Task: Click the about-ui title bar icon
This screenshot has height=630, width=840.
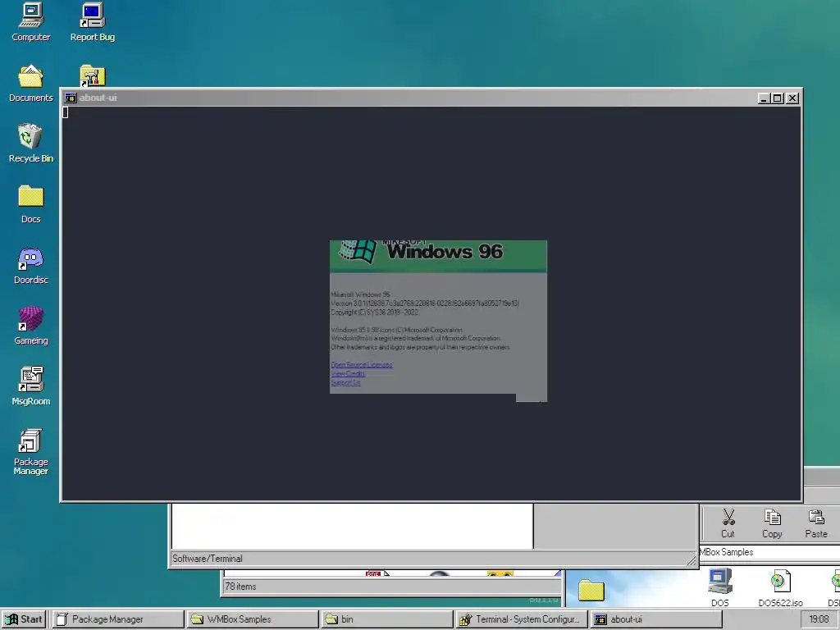Action: click(71, 98)
